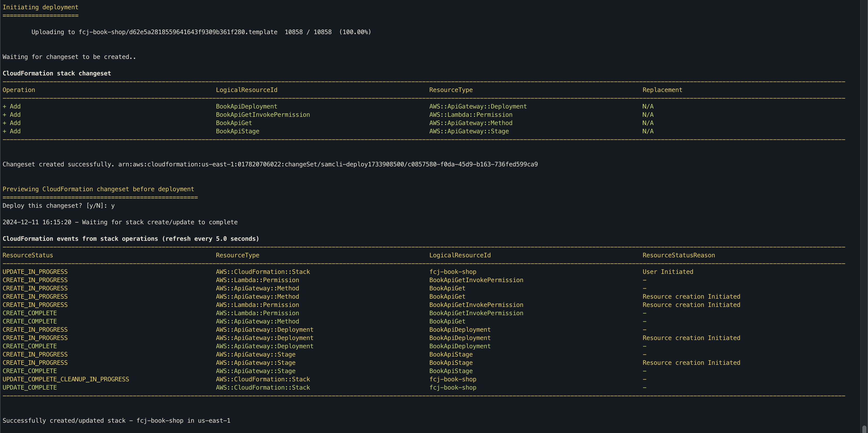This screenshot has height=433, width=868.
Task: Click 'AWS::ApiGateway::Deployment' in changeset table
Action: pyautogui.click(x=478, y=106)
